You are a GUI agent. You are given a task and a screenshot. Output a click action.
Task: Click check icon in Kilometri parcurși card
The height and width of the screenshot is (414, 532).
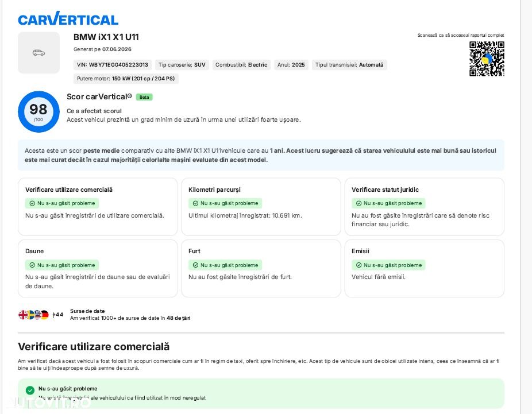pos(195,203)
